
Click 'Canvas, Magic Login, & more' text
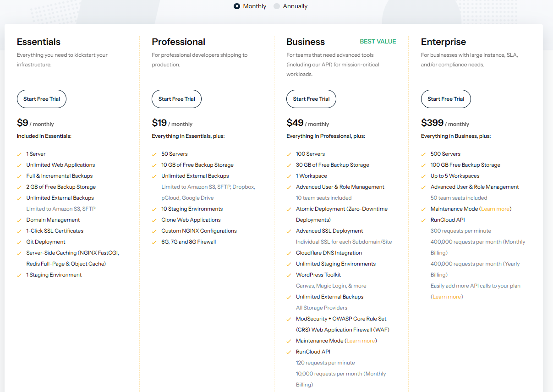pos(331,286)
